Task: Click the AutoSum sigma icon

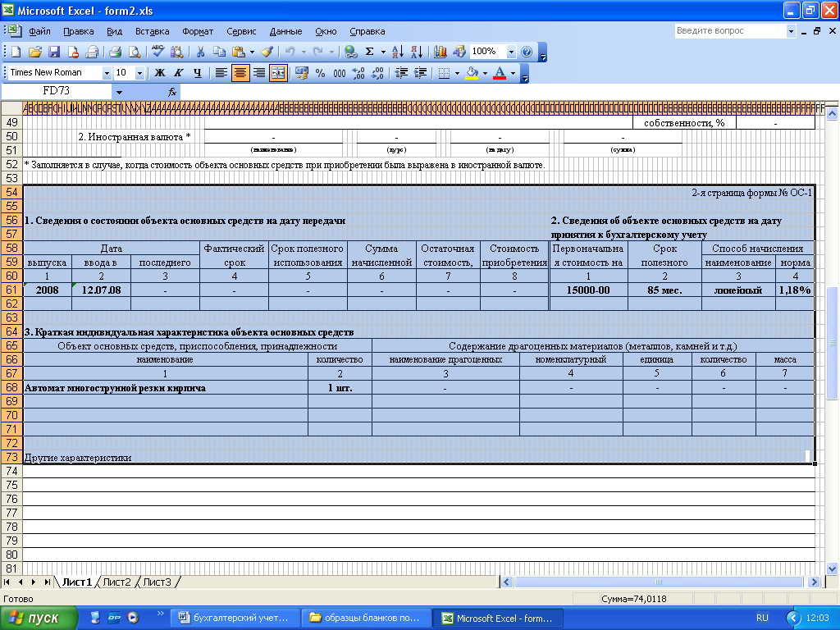Action: pos(369,52)
